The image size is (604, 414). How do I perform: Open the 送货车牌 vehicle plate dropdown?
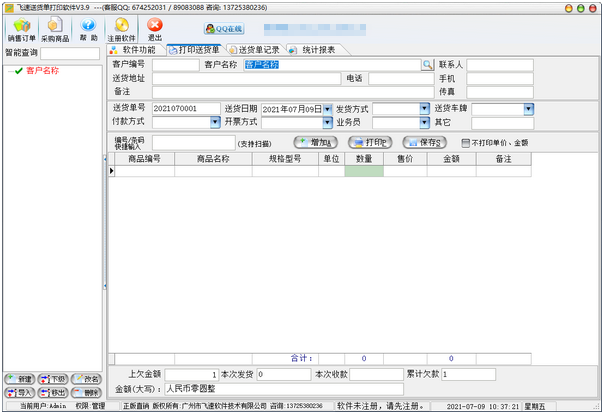click(525, 108)
